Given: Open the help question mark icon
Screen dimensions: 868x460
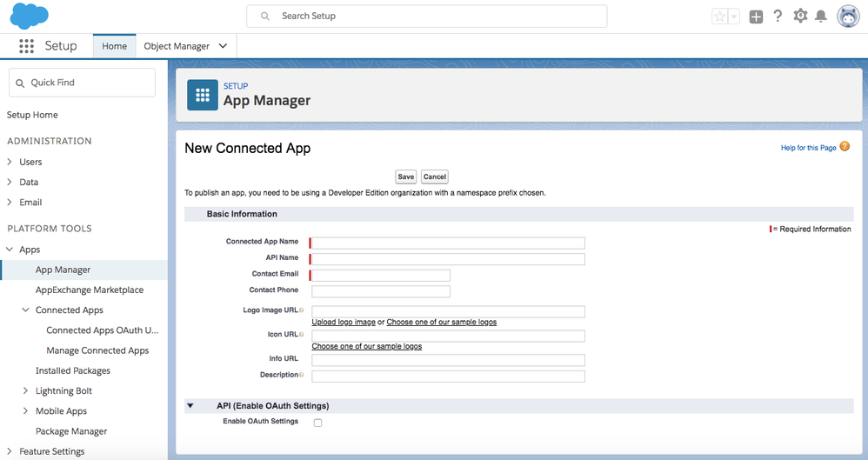Looking at the screenshot, I should pos(778,17).
